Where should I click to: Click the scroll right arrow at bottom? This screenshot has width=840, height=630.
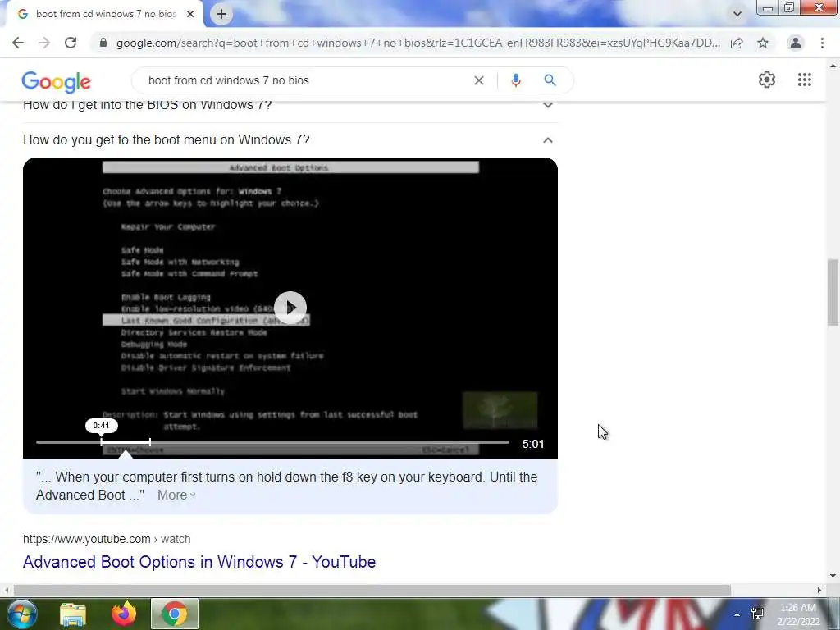(819, 590)
